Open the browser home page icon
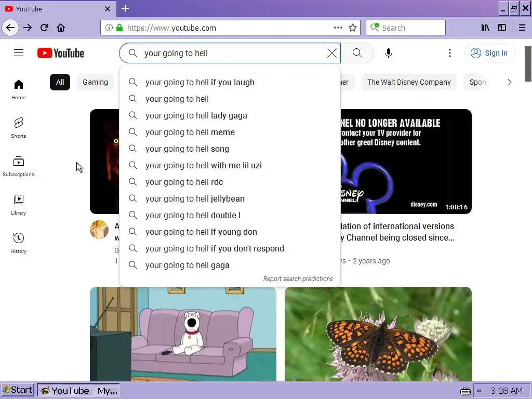 click(x=61, y=28)
